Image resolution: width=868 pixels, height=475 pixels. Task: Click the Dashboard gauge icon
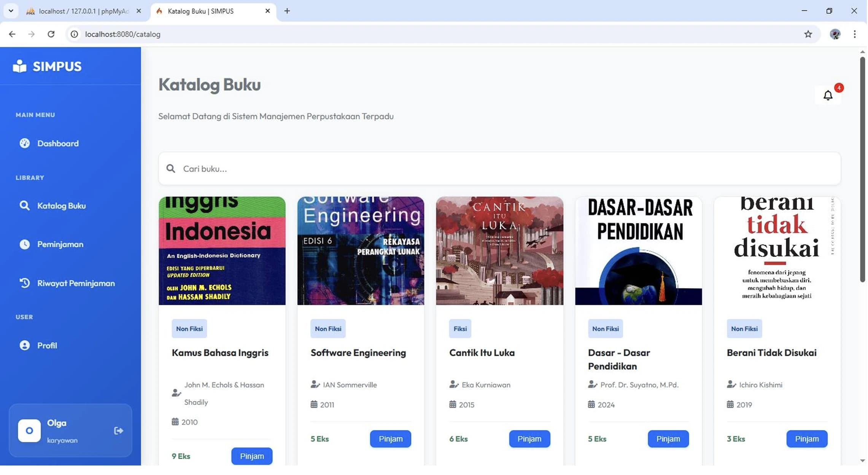25,143
